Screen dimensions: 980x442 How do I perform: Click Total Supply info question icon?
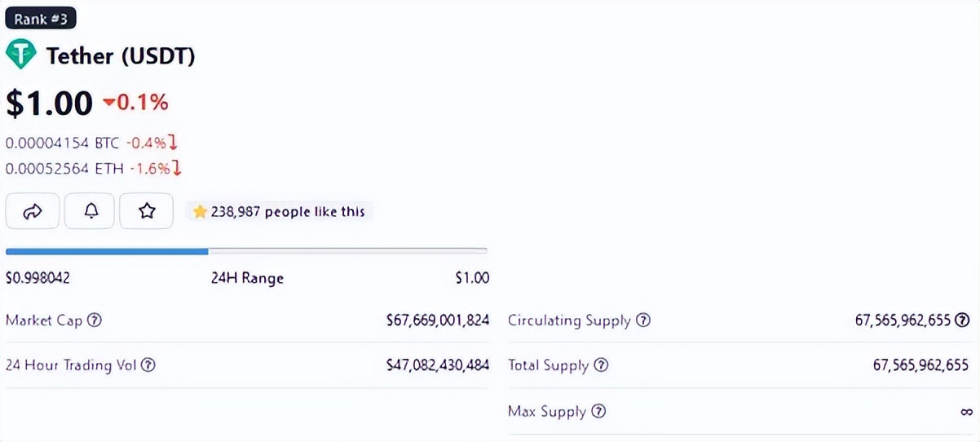pyautogui.click(x=601, y=365)
